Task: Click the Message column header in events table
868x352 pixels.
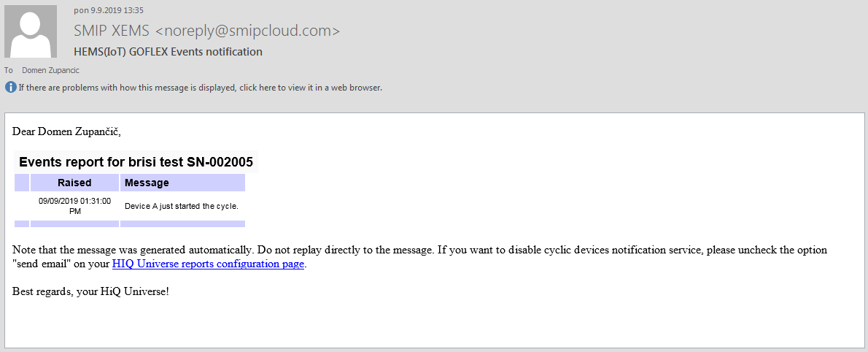Action: point(182,183)
